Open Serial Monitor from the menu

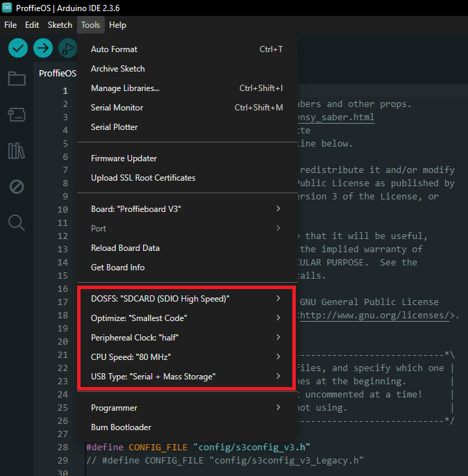[x=187, y=108]
